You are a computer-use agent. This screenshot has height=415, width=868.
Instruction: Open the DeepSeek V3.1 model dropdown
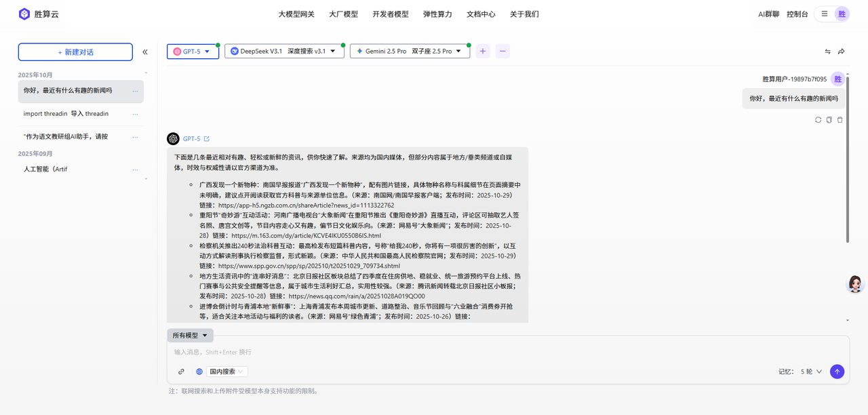[285, 51]
